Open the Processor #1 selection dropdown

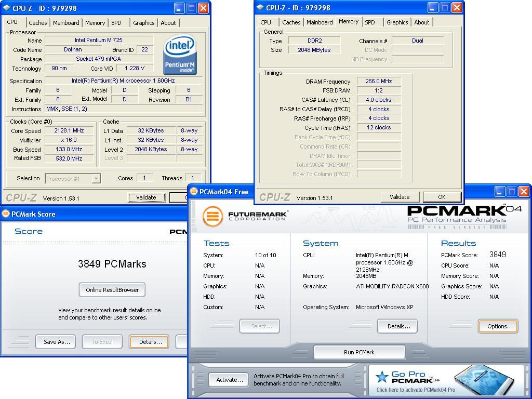click(x=96, y=179)
